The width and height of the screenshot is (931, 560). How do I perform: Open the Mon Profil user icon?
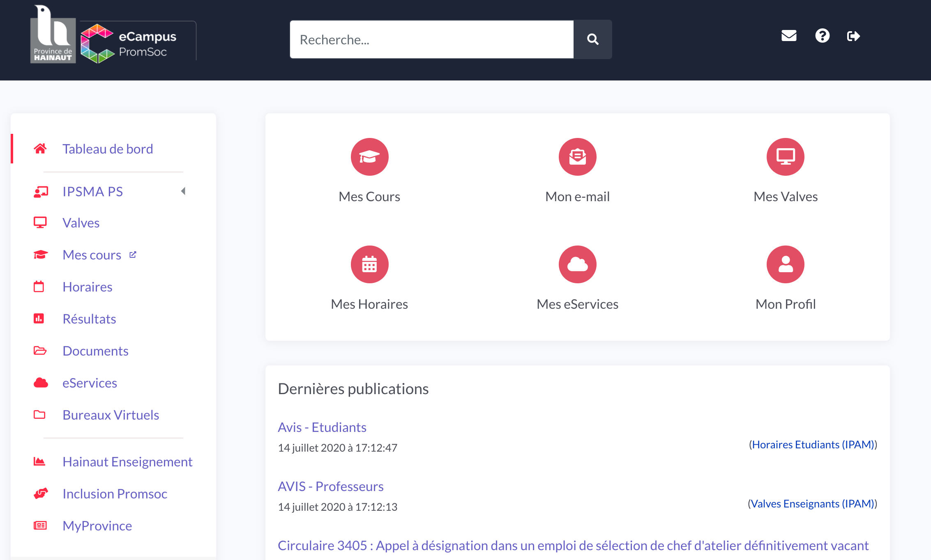785,264
